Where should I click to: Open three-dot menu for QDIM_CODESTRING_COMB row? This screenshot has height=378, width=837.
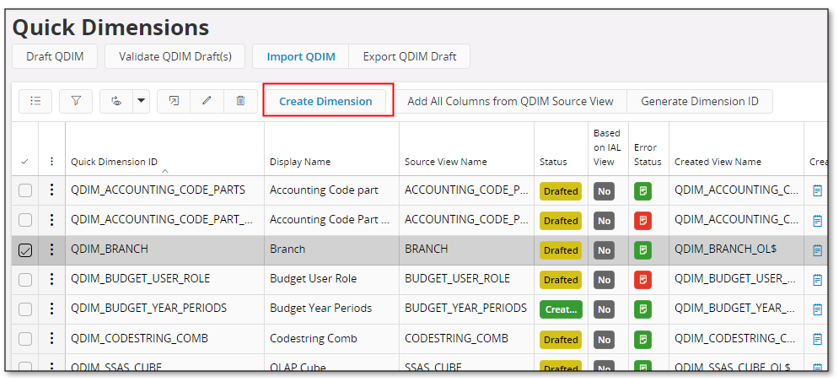(52, 338)
